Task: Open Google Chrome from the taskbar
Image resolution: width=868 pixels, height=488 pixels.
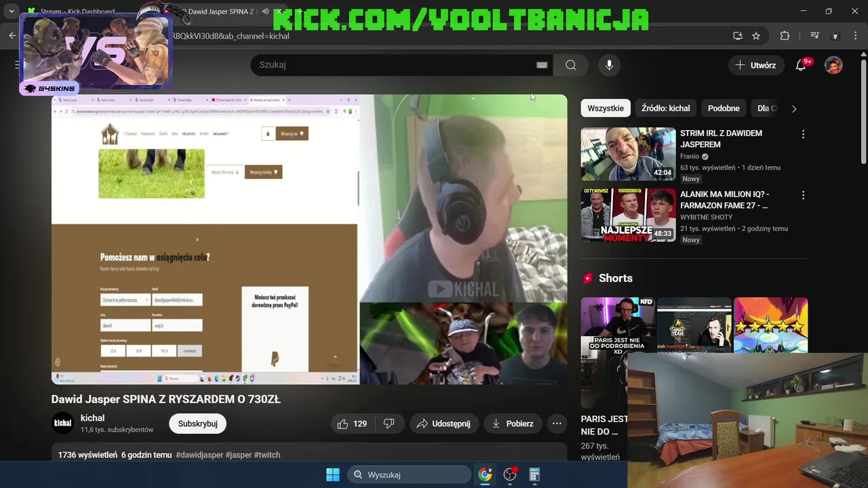Action: [485, 474]
